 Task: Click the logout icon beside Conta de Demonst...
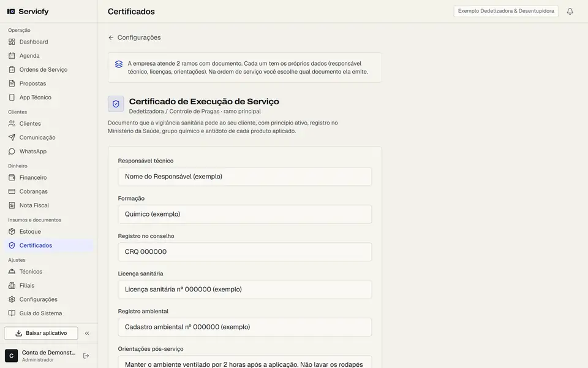point(86,356)
